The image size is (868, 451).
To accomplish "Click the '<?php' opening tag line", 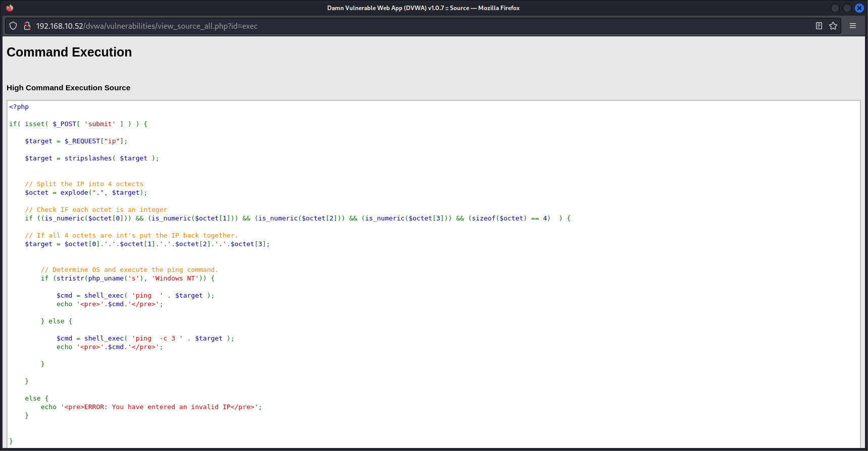I will click(x=19, y=107).
